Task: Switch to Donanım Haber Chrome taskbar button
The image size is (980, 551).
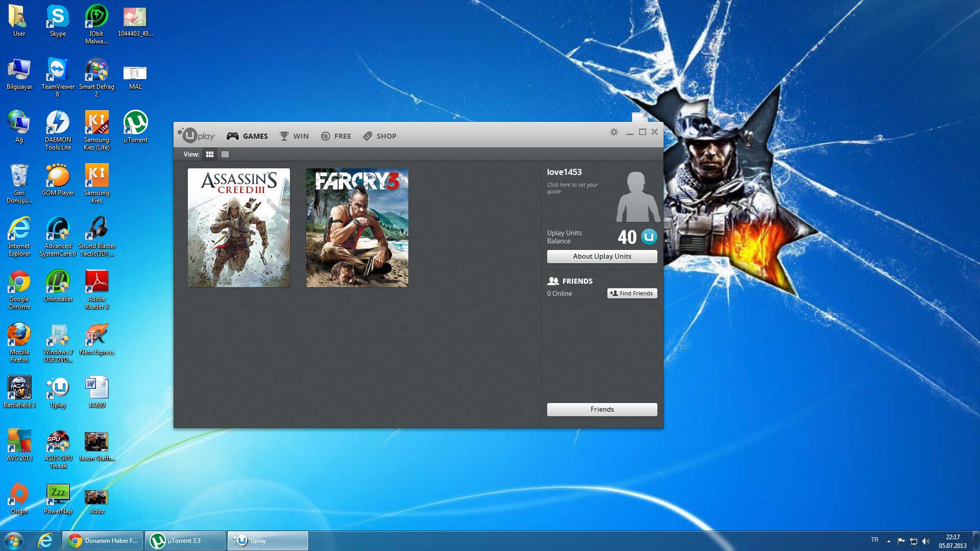Action: click(x=103, y=541)
